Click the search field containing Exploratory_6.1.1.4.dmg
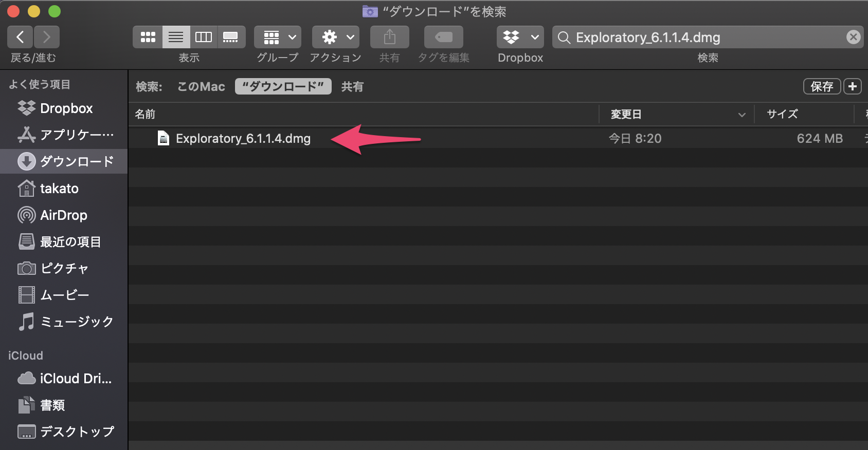The image size is (868, 450). click(708, 37)
